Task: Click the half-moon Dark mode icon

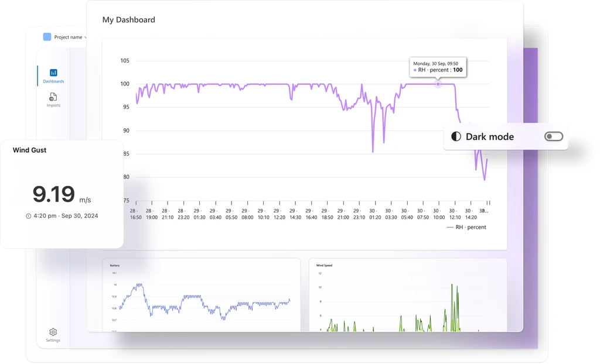Action: (x=456, y=136)
